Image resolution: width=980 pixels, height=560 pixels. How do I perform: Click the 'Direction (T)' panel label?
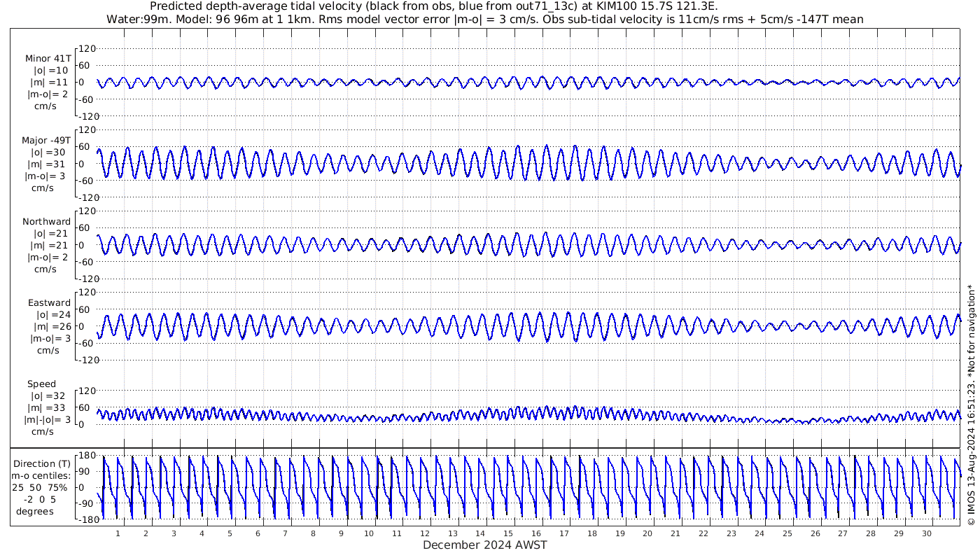pos(43,464)
